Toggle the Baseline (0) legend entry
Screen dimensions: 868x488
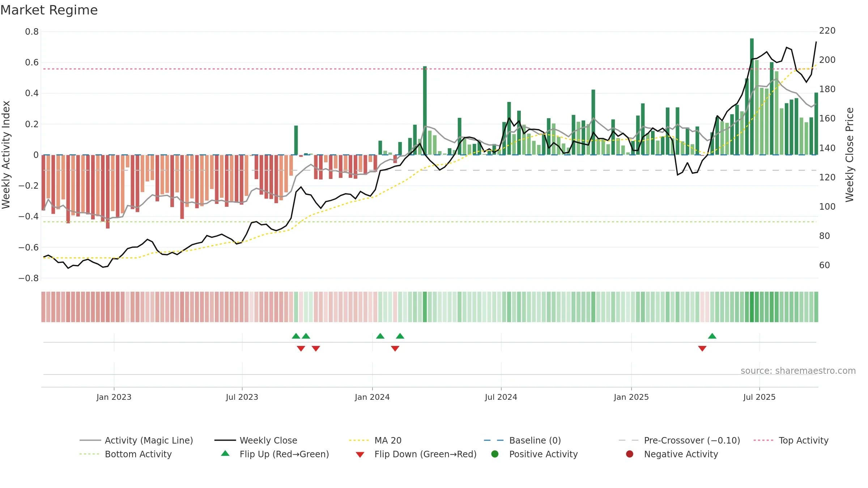[x=522, y=440]
